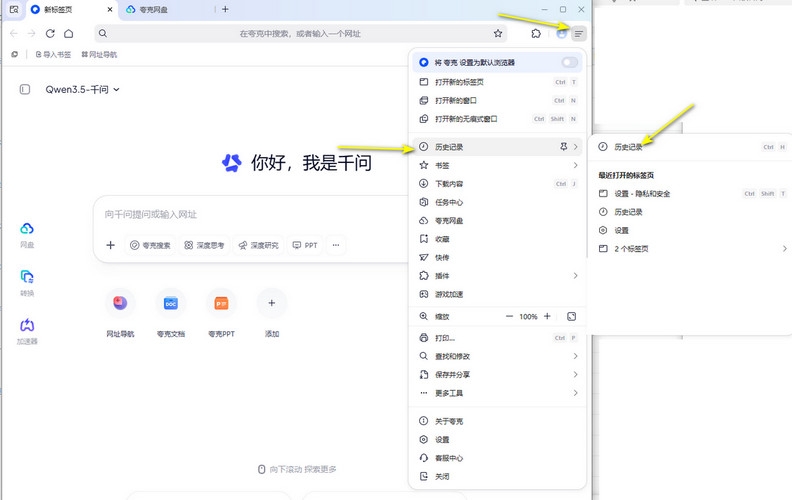Viewport: 792px width, 500px height.
Task: Click the 深度思考 button
Action: click(204, 245)
